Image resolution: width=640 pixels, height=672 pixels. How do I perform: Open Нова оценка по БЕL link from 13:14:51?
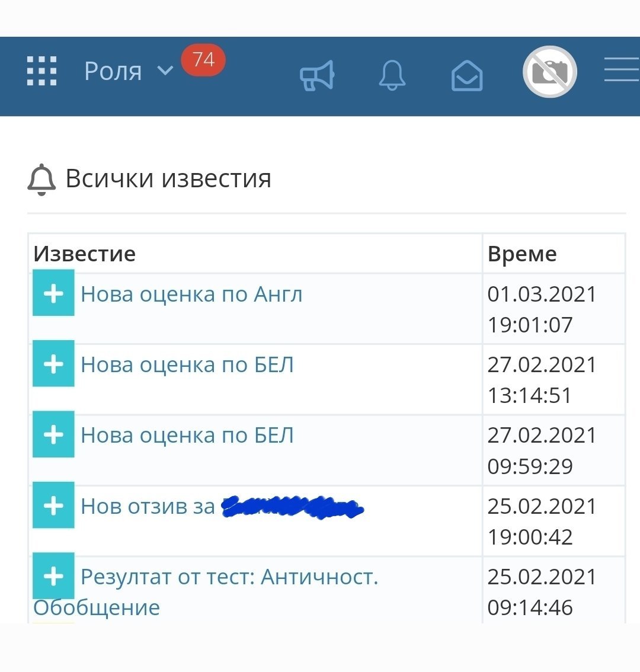coord(187,365)
